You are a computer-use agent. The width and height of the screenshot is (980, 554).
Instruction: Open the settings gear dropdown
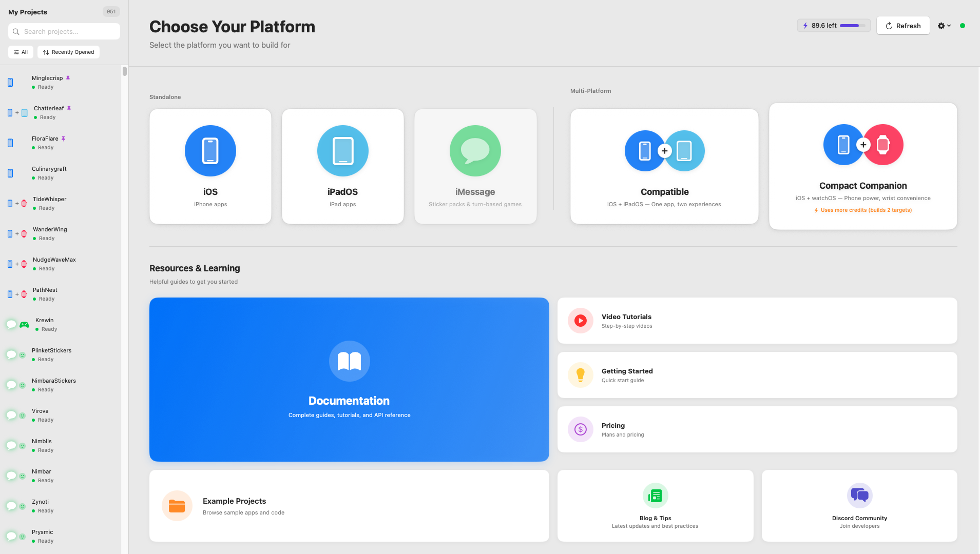tap(944, 25)
